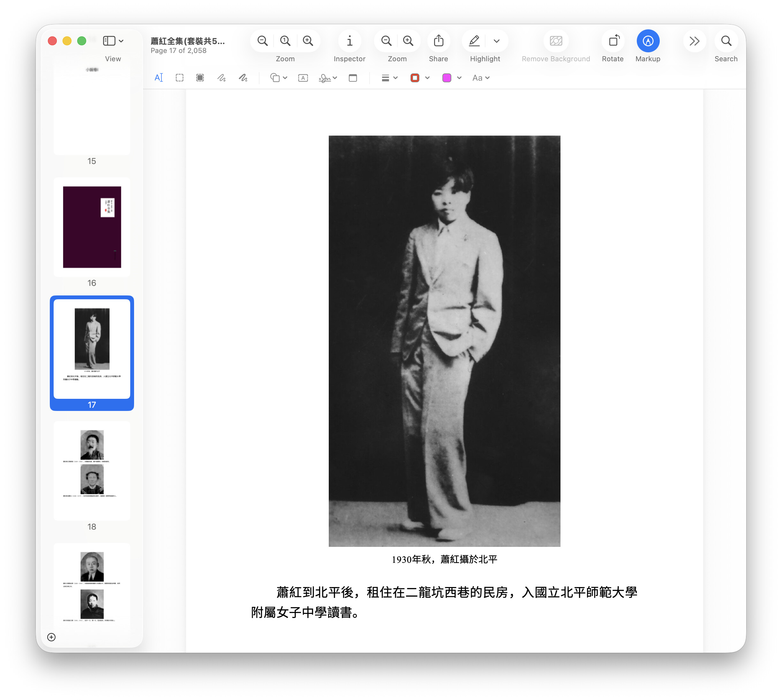Open the Search field button
Viewport: 782px width, 700px height.
(726, 41)
